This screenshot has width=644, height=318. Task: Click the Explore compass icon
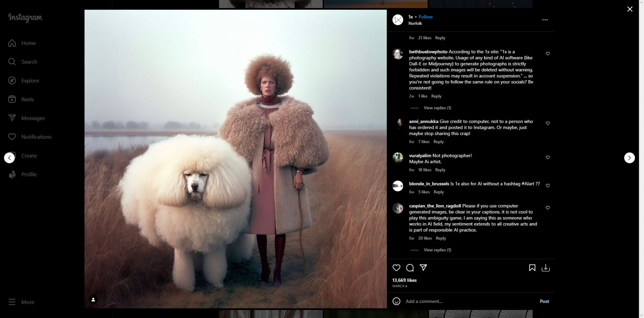coord(12,81)
